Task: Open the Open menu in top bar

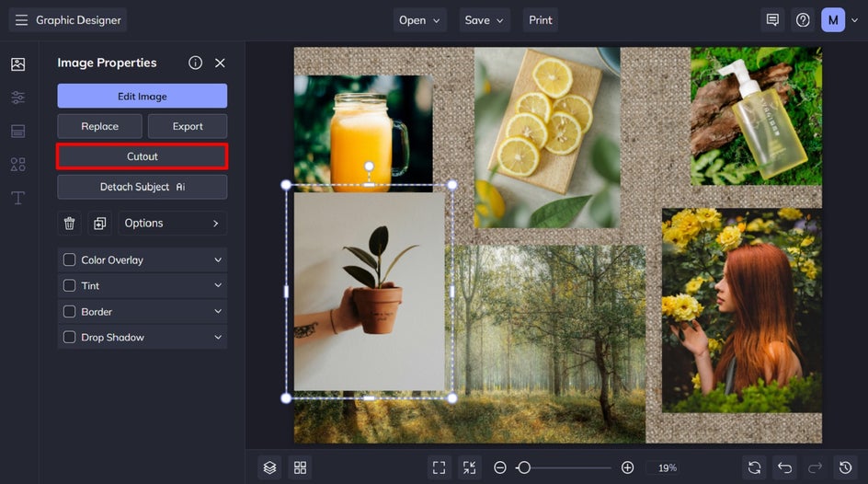Action: click(420, 20)
